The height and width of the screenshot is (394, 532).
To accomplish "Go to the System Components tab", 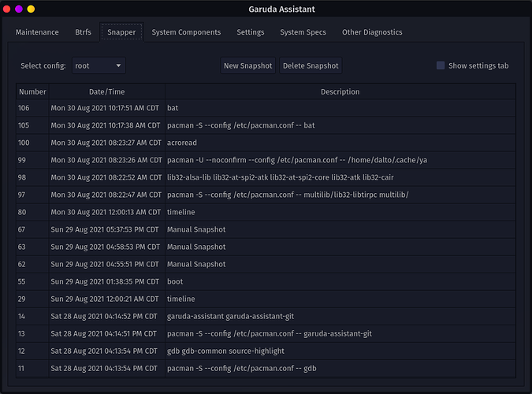I will (186, 32).
